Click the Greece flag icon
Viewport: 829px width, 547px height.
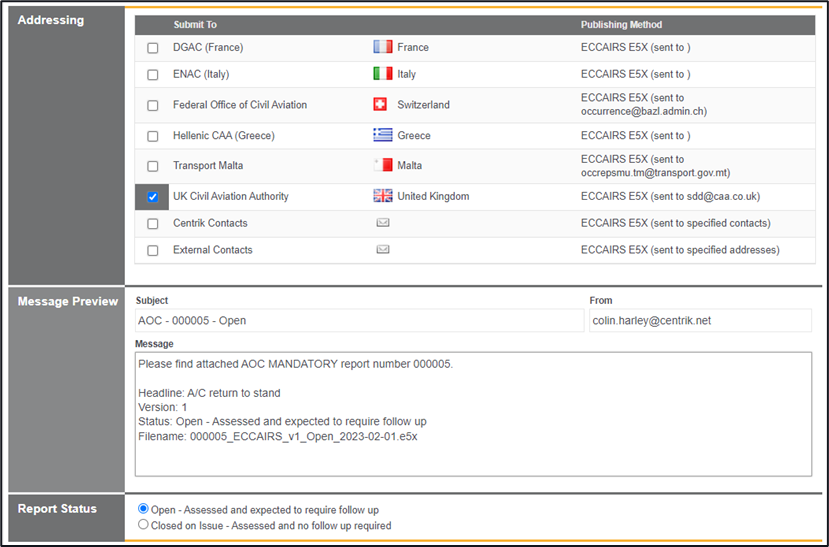[382, 135]
